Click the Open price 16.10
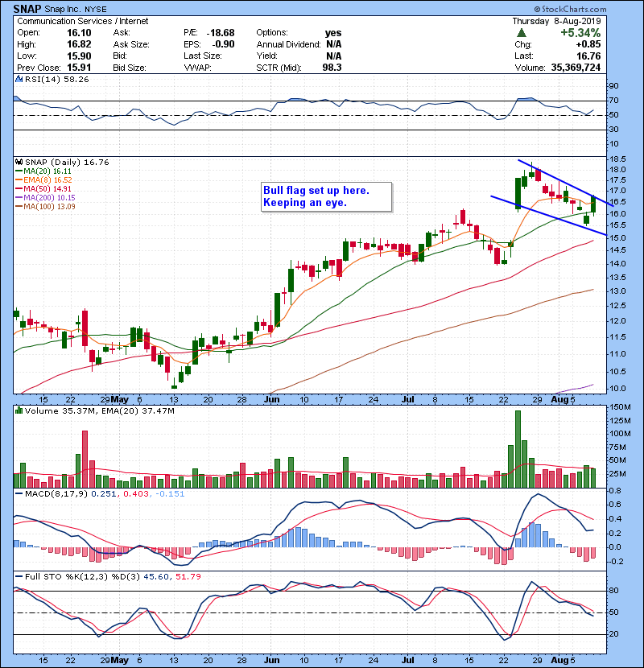This screenshot has height=668, width=644. click(79, 33)
